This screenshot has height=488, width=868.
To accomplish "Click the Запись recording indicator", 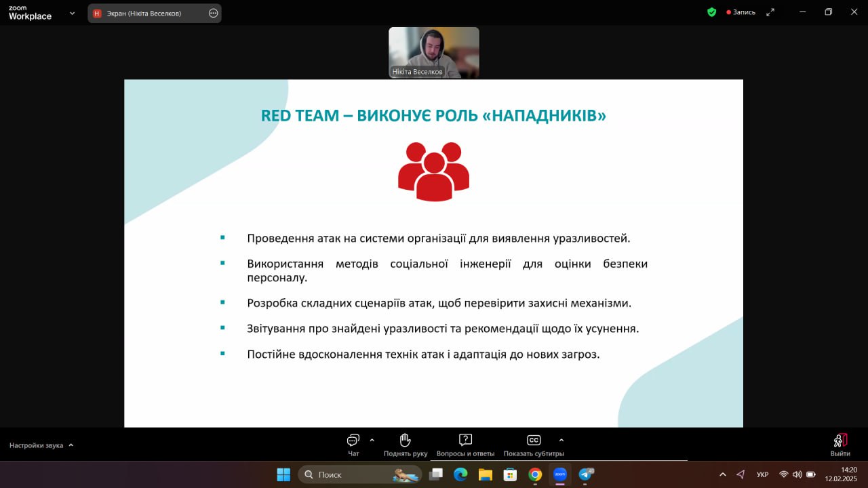I will pos(741,12).
